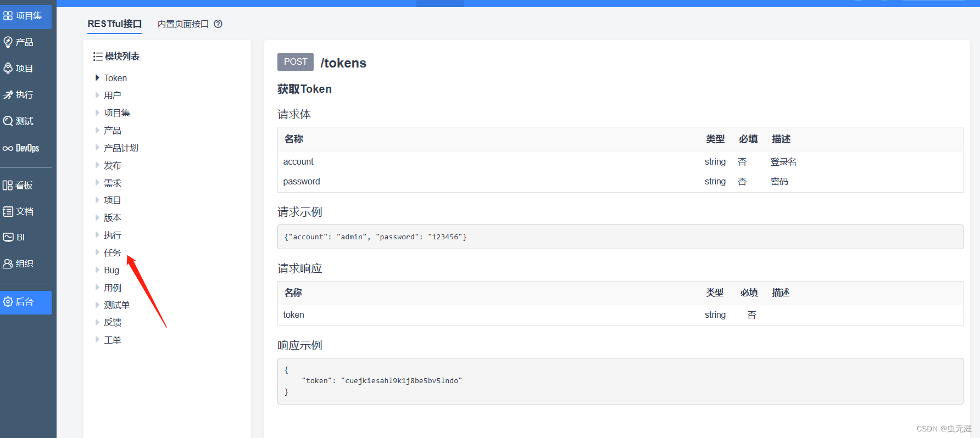980x438 pixels.
Task: Click the 获取Token heading
Action: point(304,89)
